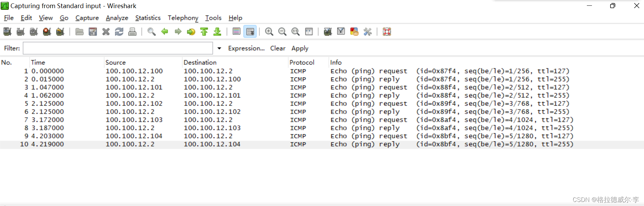644x206 pixels.
Task: Open the Tools menu
Action: pyautogui.click(x=213, y=18)
